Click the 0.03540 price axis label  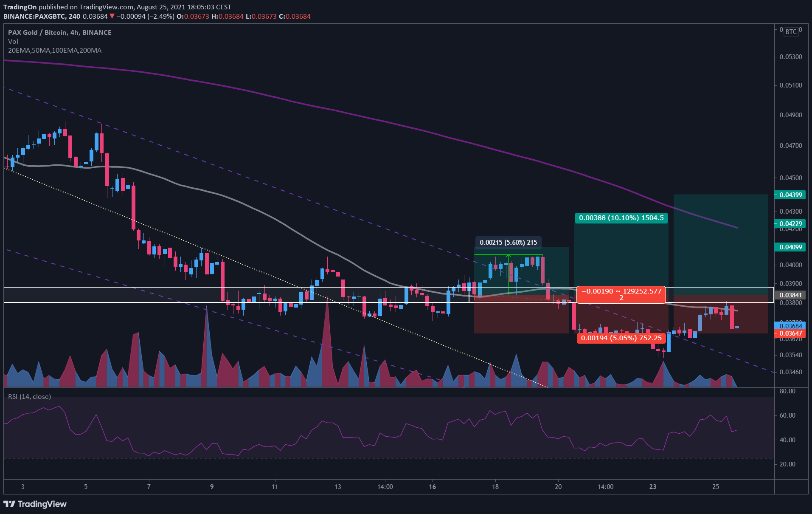point(791,355)
